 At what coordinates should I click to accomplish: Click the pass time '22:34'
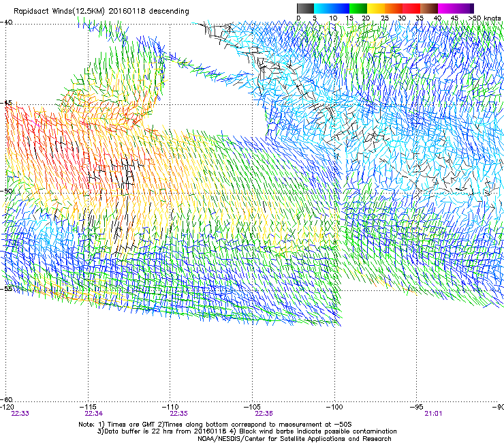tap(93, 414)
